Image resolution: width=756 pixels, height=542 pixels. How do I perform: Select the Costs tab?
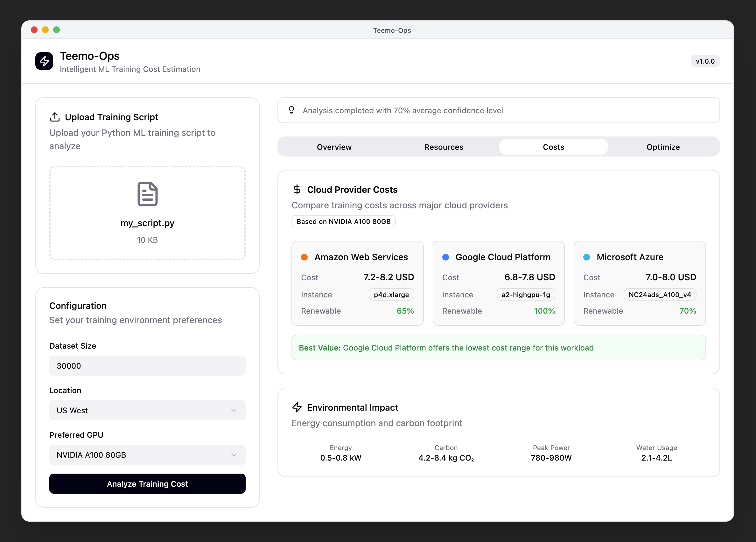[553, 147]
